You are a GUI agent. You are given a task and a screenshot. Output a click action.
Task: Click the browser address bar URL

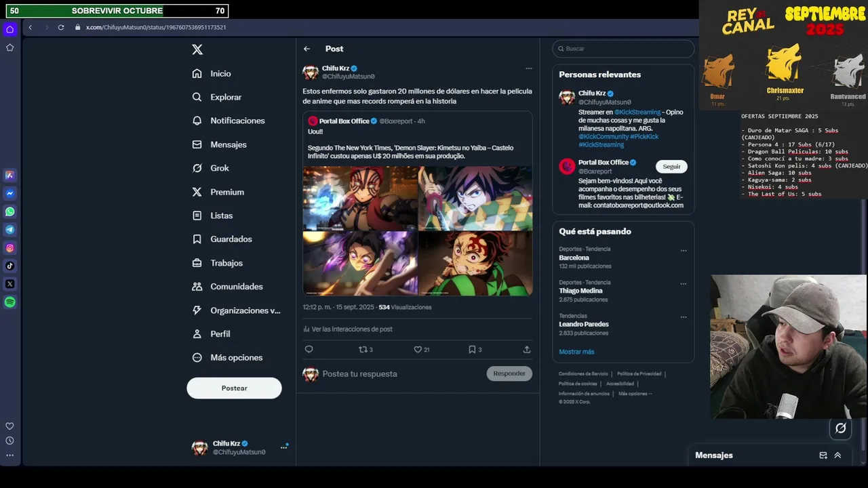pyautogui.click(x=156, y=27)
